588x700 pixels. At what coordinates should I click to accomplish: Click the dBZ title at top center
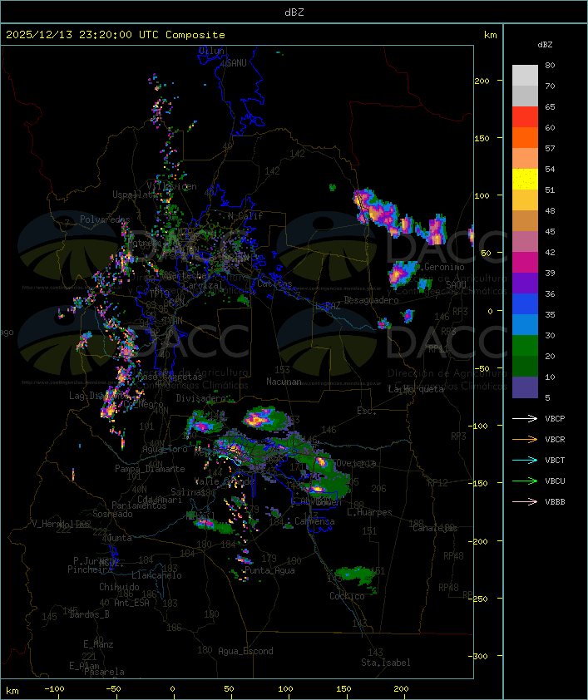click(294, 12)
